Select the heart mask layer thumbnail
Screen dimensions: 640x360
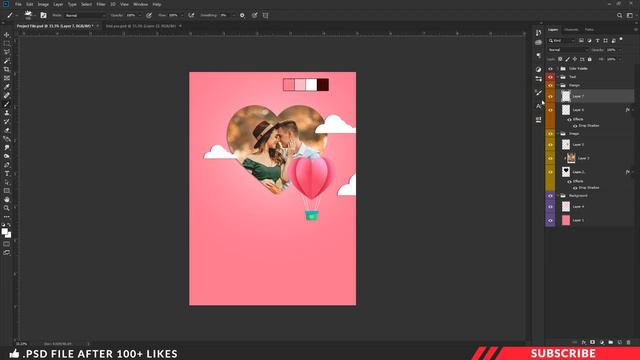566,172
